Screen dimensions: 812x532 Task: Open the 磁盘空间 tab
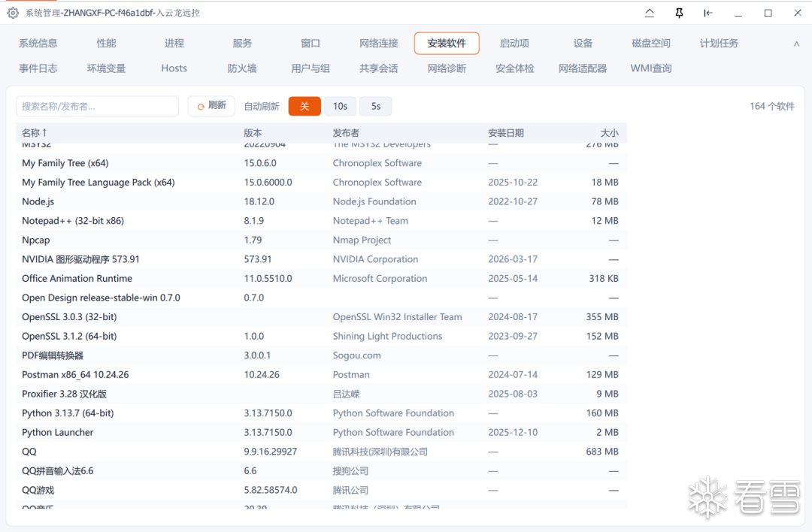(651, 44)
